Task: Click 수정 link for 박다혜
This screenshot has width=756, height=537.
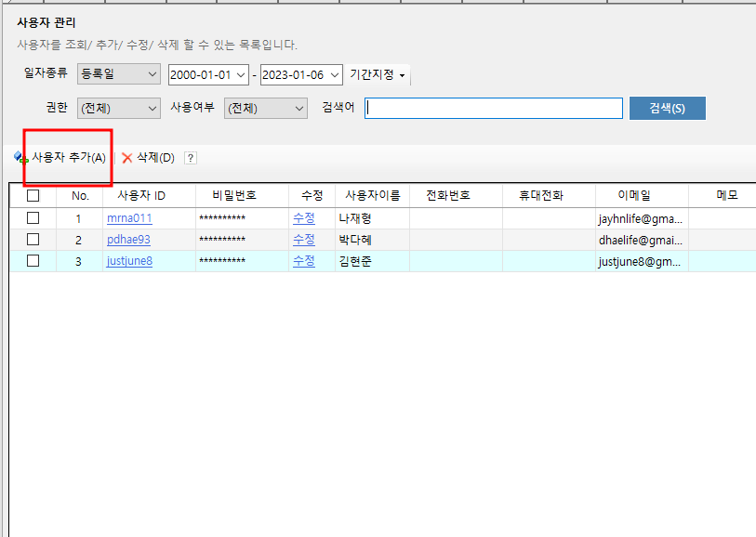Action: 304,240
